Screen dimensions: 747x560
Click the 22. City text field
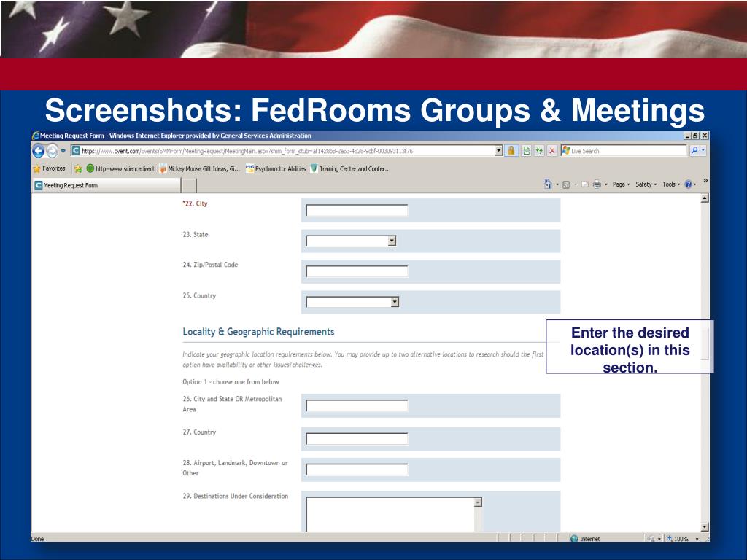(x=357, y=210)
